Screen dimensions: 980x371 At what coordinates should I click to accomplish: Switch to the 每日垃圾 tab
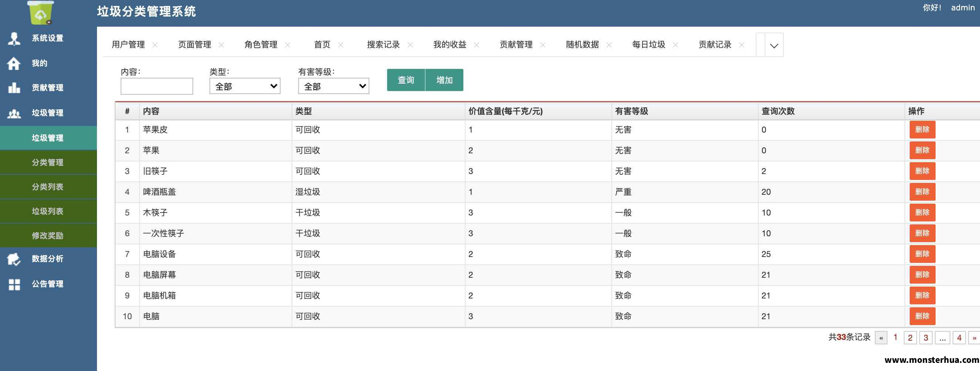[649, 45]
